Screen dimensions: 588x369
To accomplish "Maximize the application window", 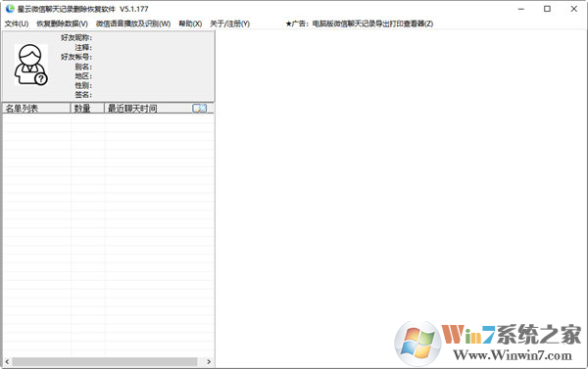I will (x=547, y=9).
